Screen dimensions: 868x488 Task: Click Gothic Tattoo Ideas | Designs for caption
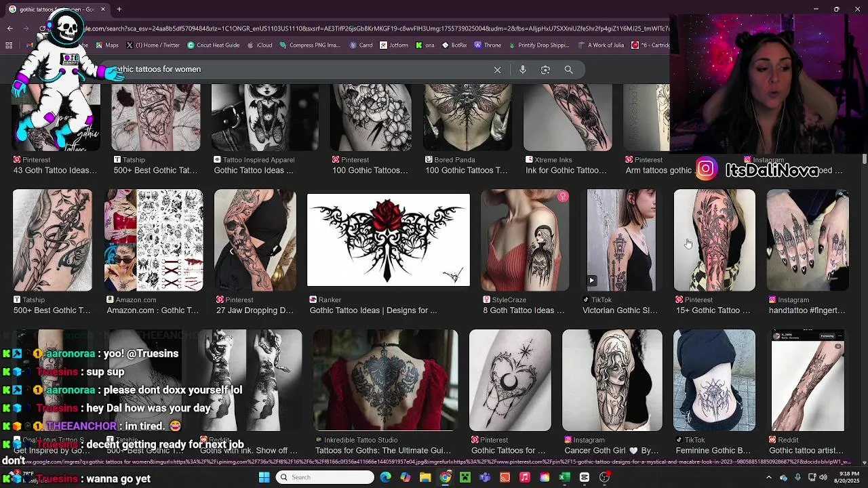point(373,310)
